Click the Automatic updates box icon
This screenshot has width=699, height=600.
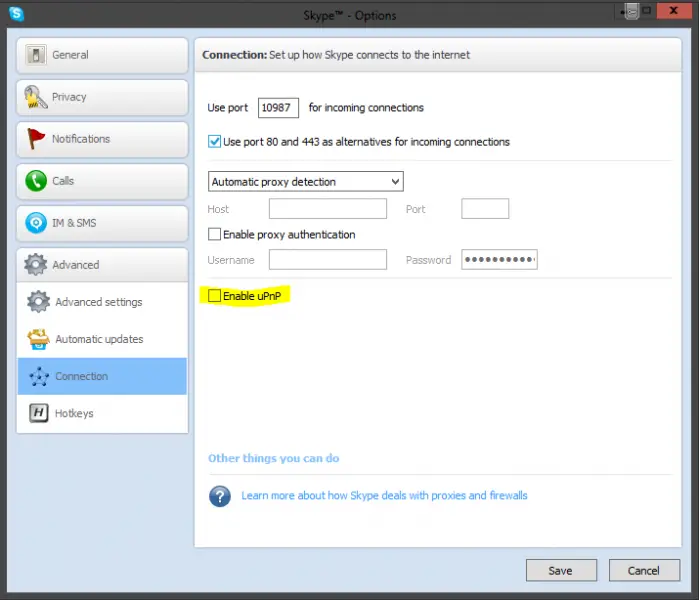(38, 339)
